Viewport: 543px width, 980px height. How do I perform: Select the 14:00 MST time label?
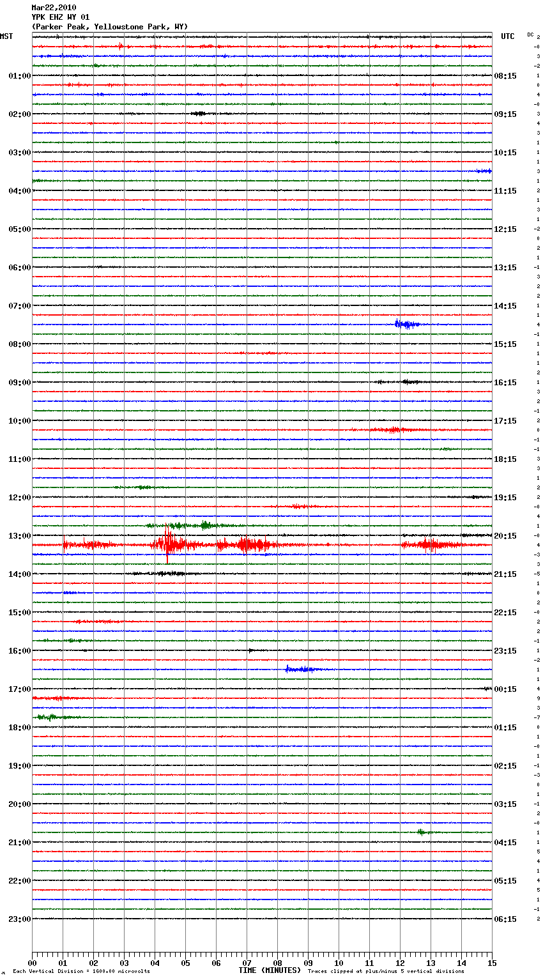(x=20, y=574)
